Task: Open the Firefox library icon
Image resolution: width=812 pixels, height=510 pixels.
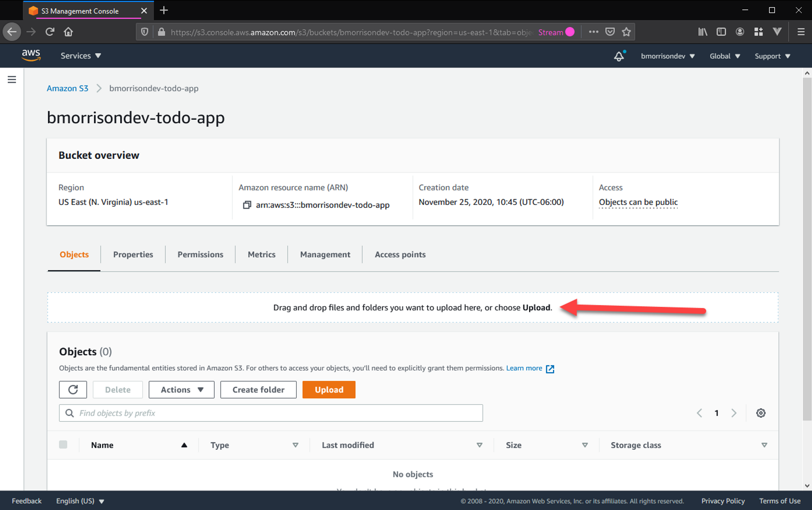Action: tap(703, 32)
